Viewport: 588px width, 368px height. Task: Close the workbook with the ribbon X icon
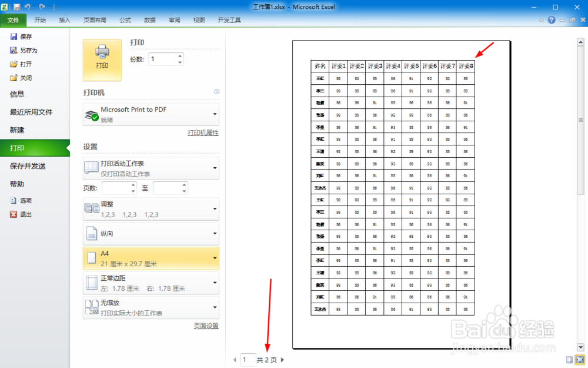click(583, 20)
